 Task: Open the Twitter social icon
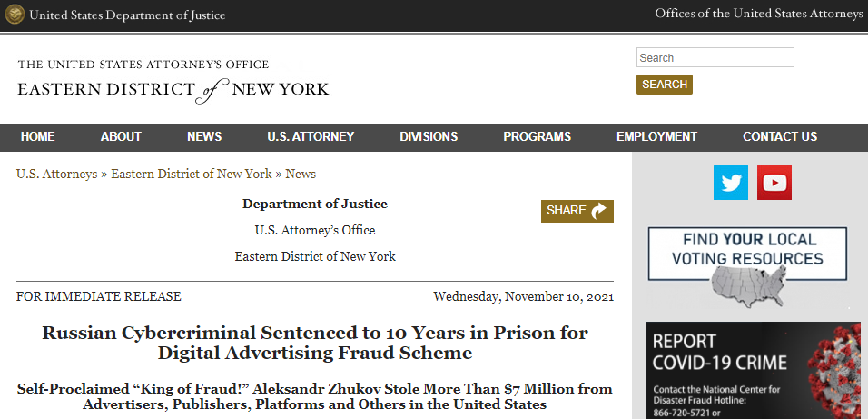coord(730,183)
